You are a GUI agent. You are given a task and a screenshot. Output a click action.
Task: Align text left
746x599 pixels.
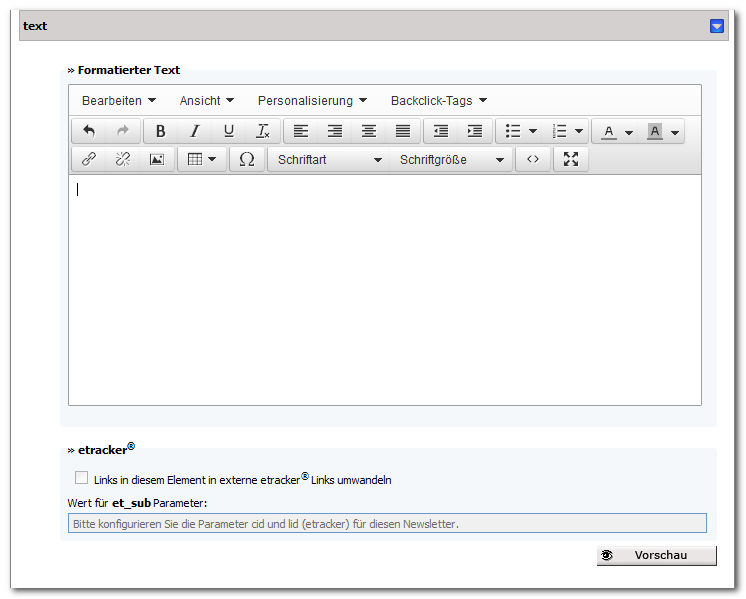coord(301,131)
